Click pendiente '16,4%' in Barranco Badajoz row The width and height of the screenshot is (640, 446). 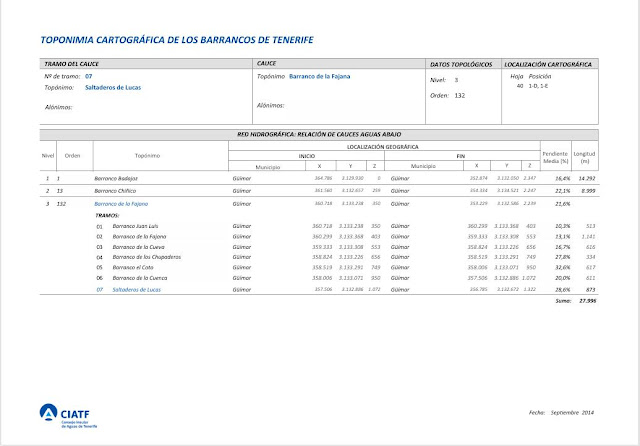tap(562, 179)
